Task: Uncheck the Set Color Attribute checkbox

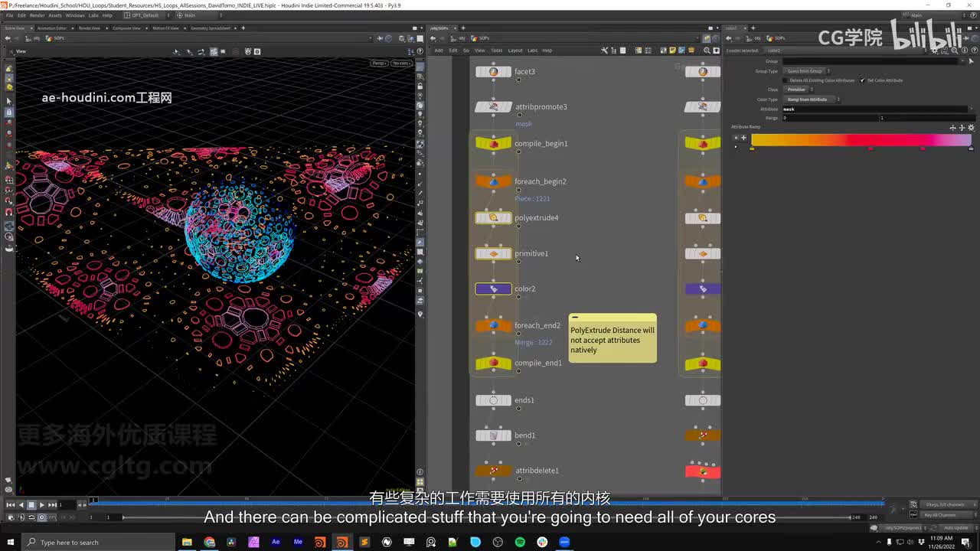Action: 861,80
